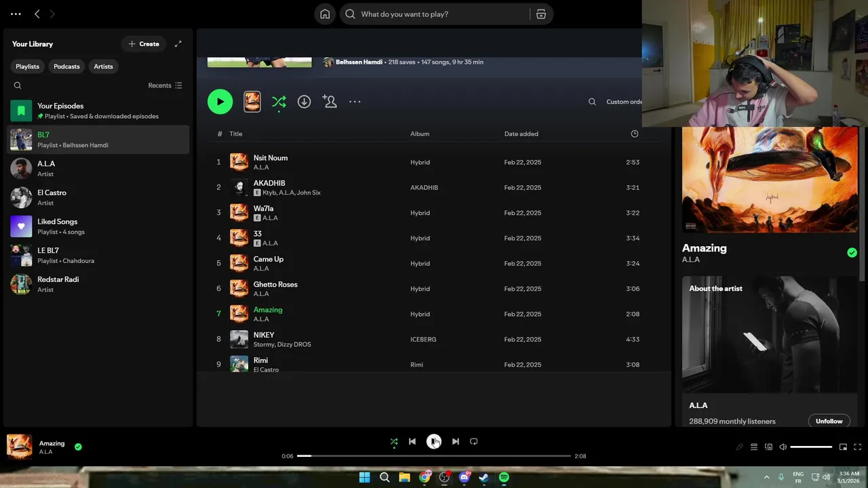Open Your Episodes in the library
The height and width of the screenshot is (488, 868).
click(x=98, y=110)
